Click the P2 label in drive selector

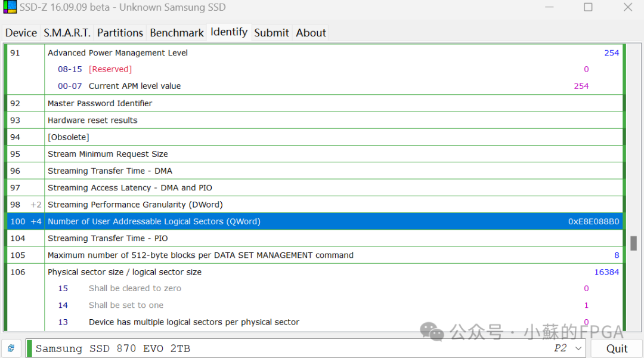coord(560,348)
